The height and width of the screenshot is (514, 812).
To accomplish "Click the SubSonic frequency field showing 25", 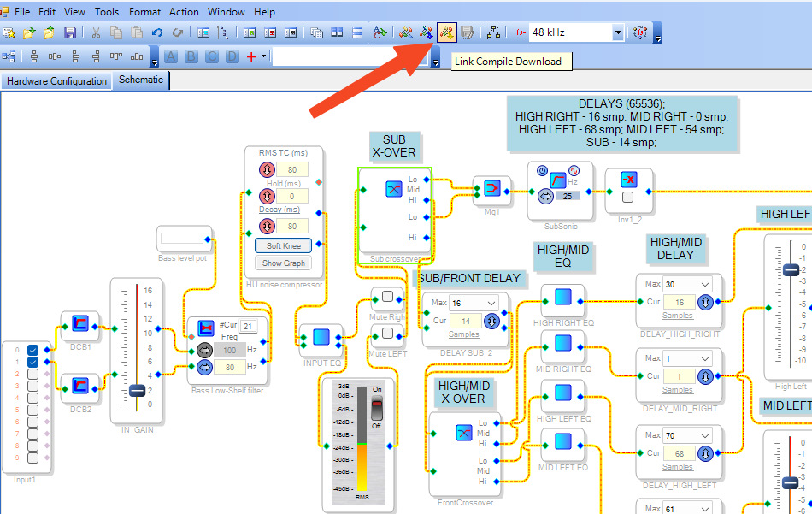I will click(568, 197).
